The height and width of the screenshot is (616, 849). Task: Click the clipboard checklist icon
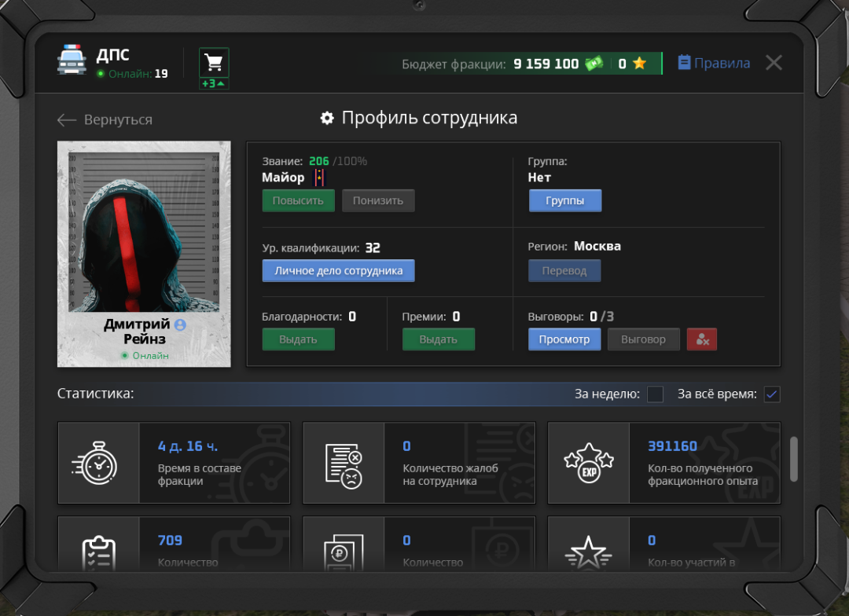click(98, 553)
